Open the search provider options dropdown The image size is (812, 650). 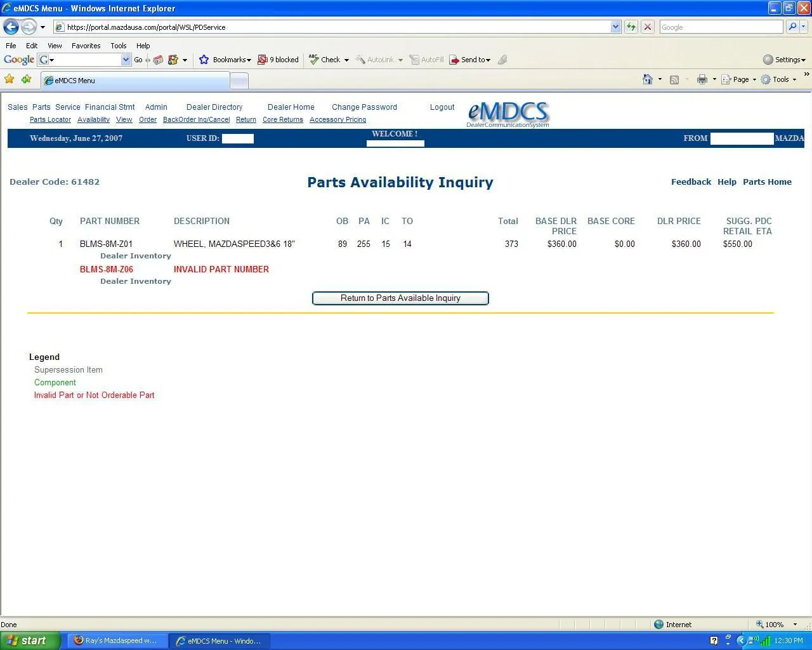coord(804,27)
